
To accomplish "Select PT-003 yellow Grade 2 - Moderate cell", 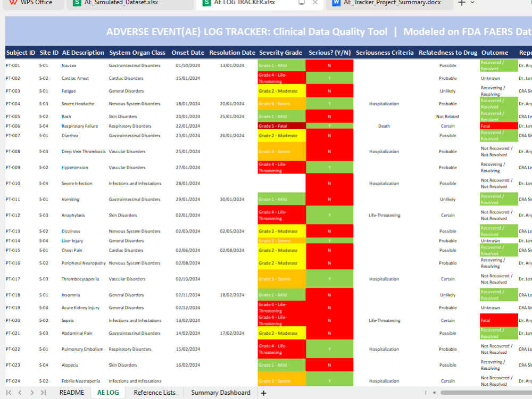I will coord(281,91).
